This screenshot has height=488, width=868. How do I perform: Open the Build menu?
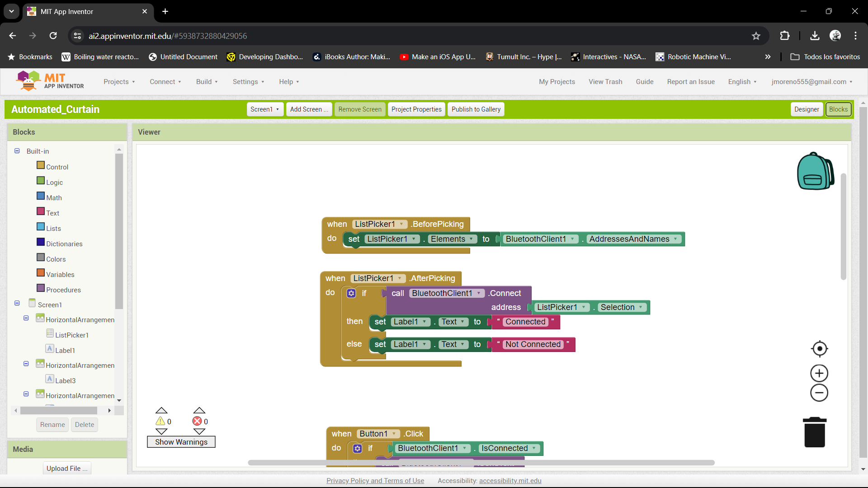[x=207, y=82]
